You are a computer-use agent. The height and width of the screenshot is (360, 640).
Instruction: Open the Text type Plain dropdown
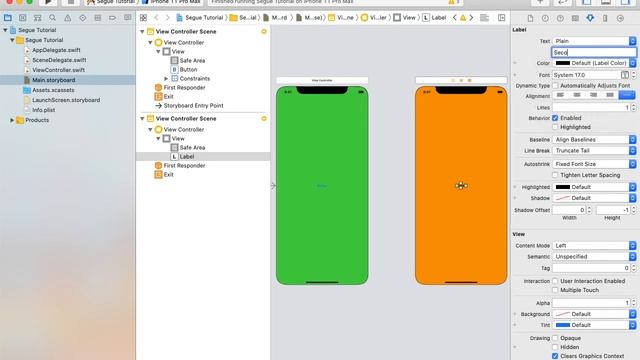(594, 41)
